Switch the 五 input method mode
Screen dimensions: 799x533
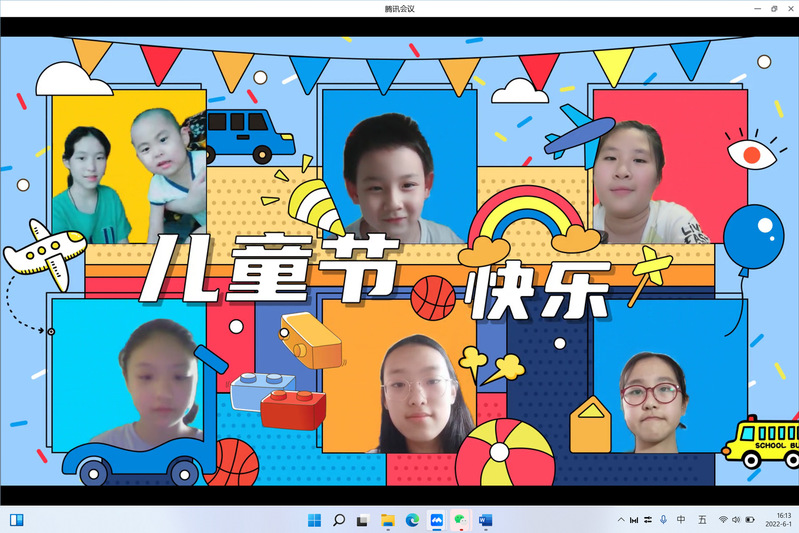(702, 520)
